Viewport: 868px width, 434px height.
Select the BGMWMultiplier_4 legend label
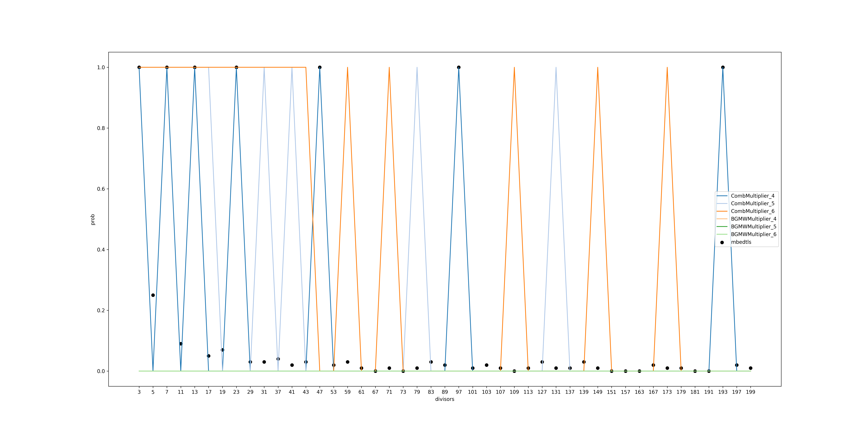click(753, 219)
